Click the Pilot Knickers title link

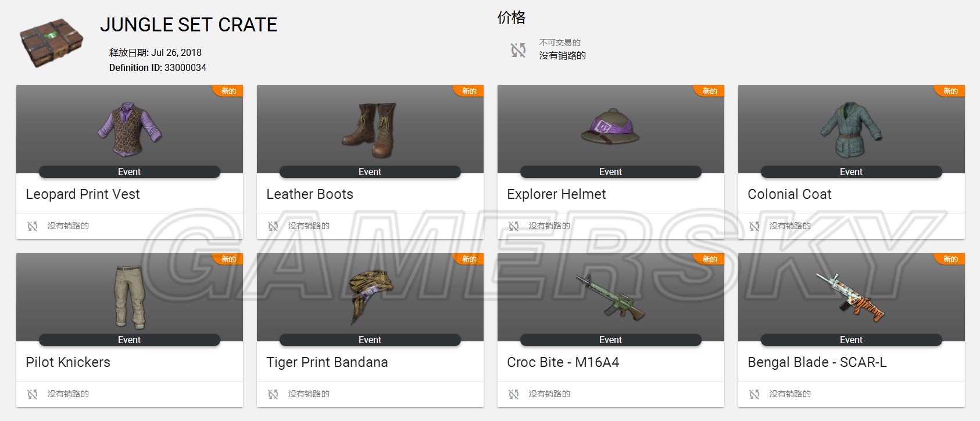(68, 362)
